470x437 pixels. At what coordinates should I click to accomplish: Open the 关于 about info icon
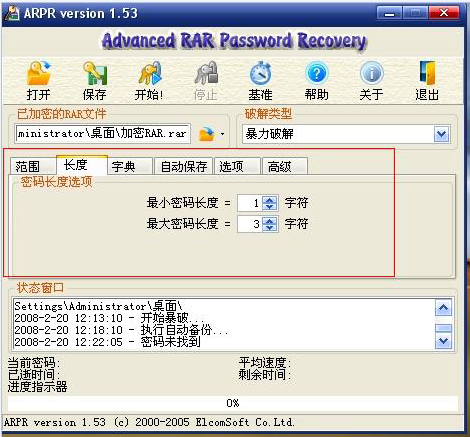pos(372,73)
